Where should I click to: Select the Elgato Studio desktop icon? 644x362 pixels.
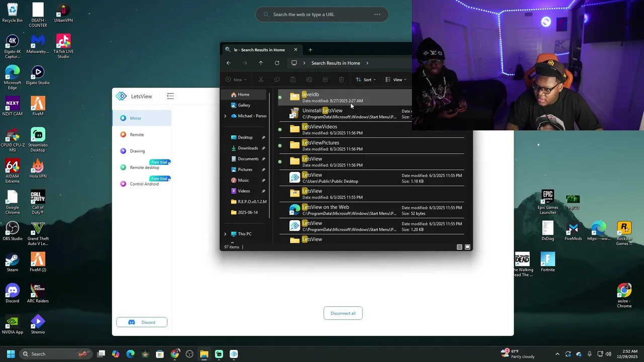(x=38, y=75)
